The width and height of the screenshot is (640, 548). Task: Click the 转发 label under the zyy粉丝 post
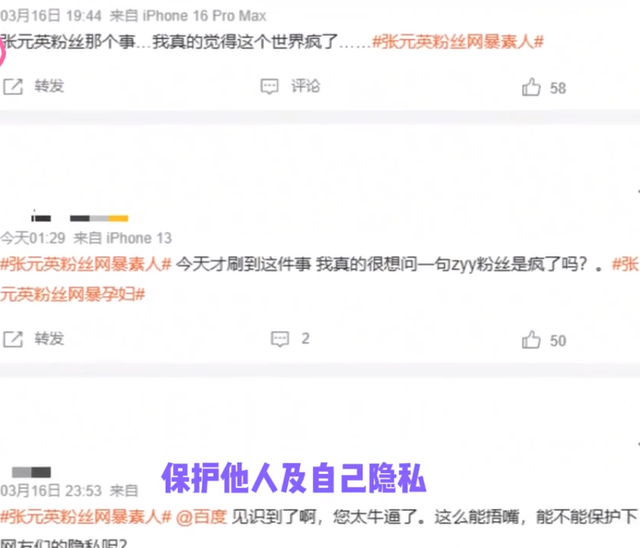coord(49,339)
